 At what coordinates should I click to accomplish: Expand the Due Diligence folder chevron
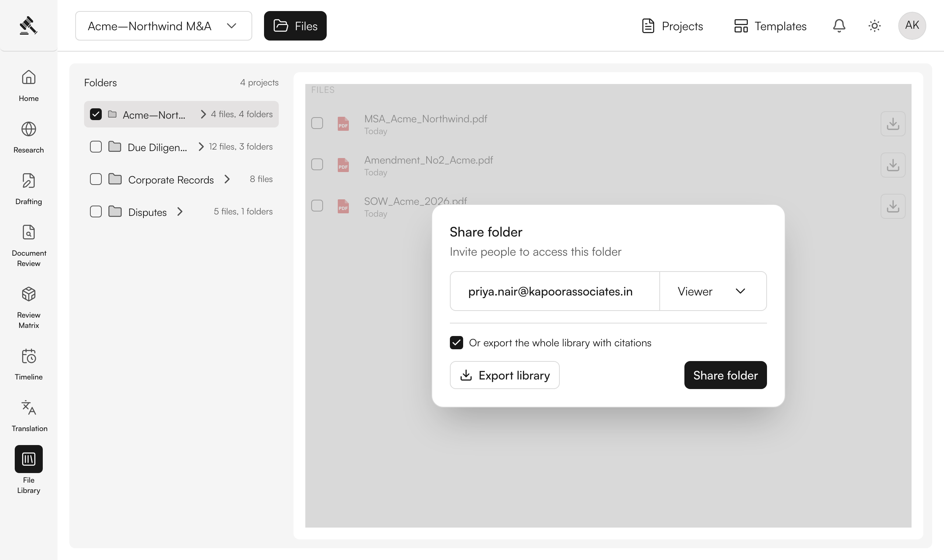(x=201, y=146)
